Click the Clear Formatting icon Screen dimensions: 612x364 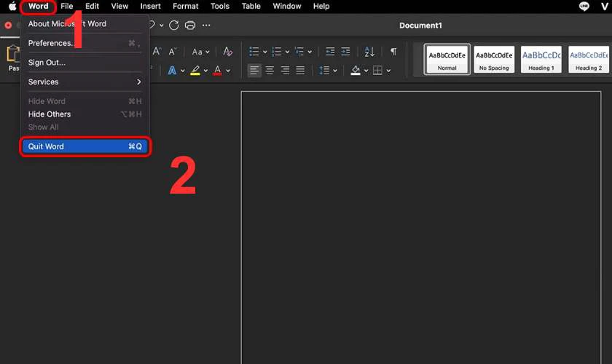(x=227, y=52)
